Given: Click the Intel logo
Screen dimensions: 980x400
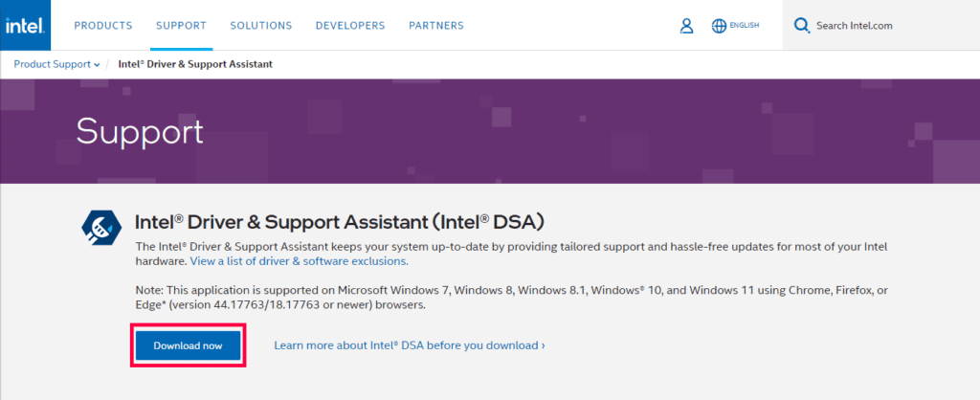Looking at the screenshot, I should 22,26.
